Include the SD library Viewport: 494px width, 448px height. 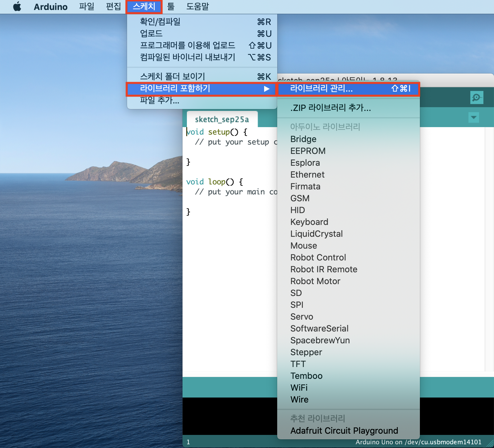point(349,293)
